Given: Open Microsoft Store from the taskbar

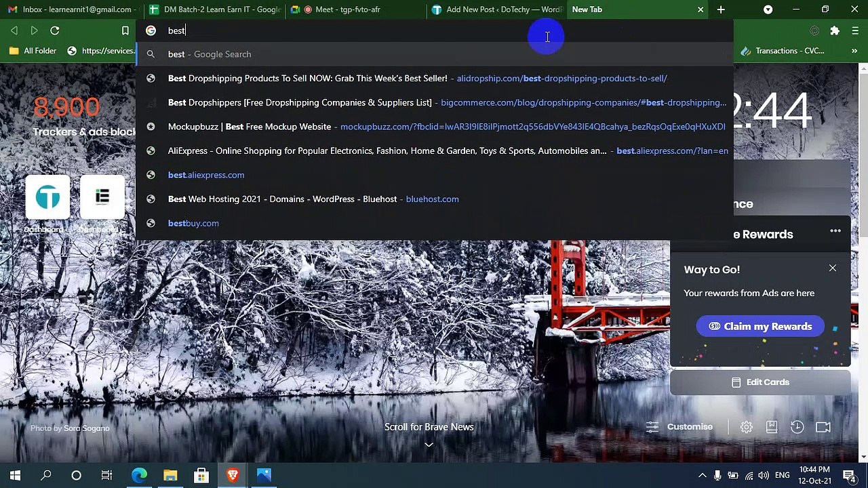Looking at the screenshot, I should click(201, 475).
